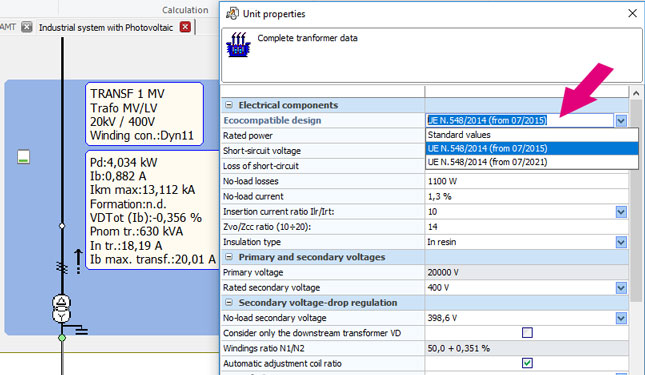Collapse Secondary voltage-drop regulation section
The height and width of the screenshot is (375, 645).
[229, 303]
